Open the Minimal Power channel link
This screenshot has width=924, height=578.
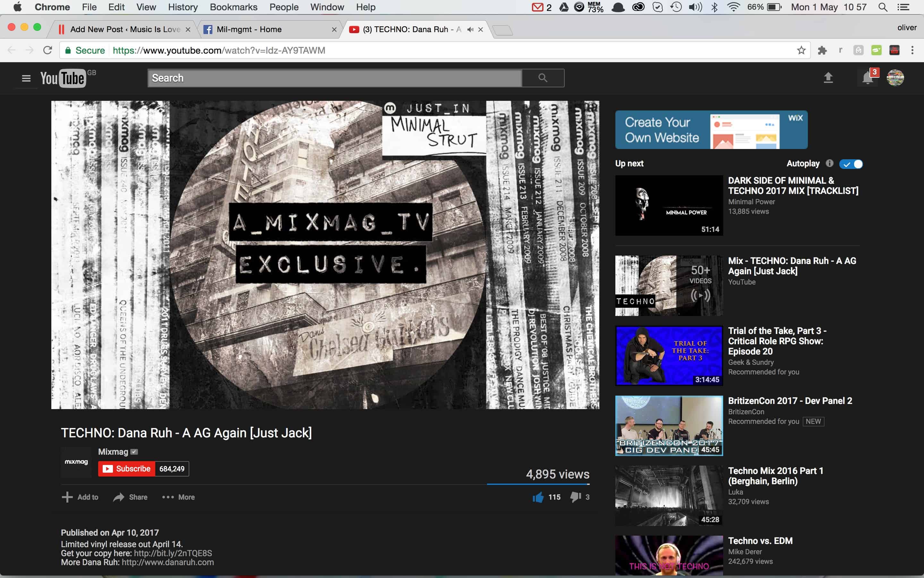[x=751, y=201]
